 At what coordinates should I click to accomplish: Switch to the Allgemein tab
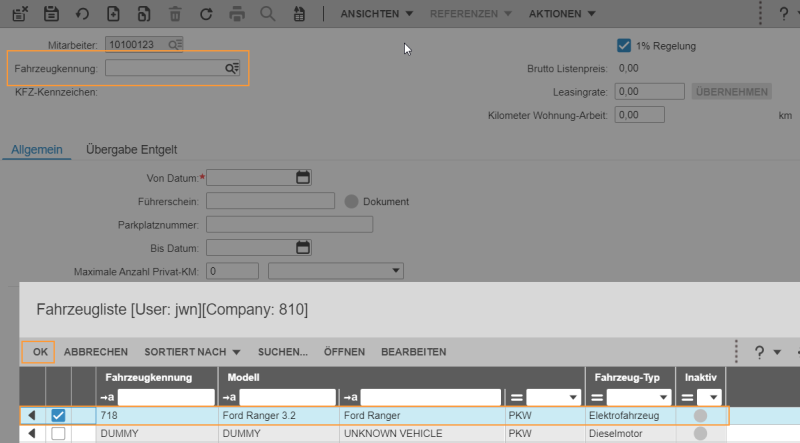click(x=37, y=150)
